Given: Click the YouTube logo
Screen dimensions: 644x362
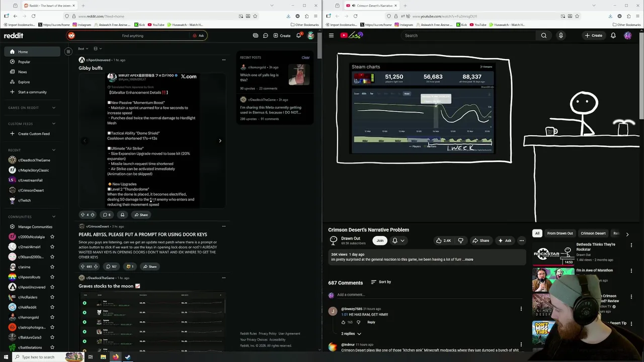Looking at the screenshot, I should 352,35.
